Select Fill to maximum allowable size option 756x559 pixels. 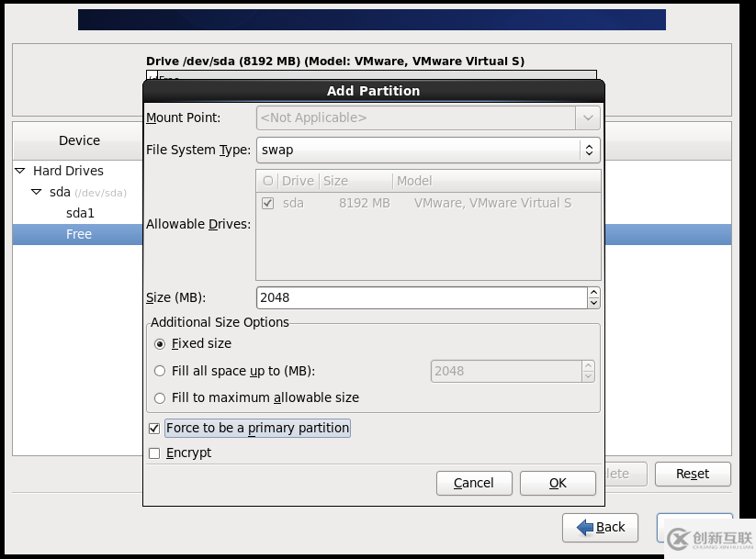tap(160, 398)
